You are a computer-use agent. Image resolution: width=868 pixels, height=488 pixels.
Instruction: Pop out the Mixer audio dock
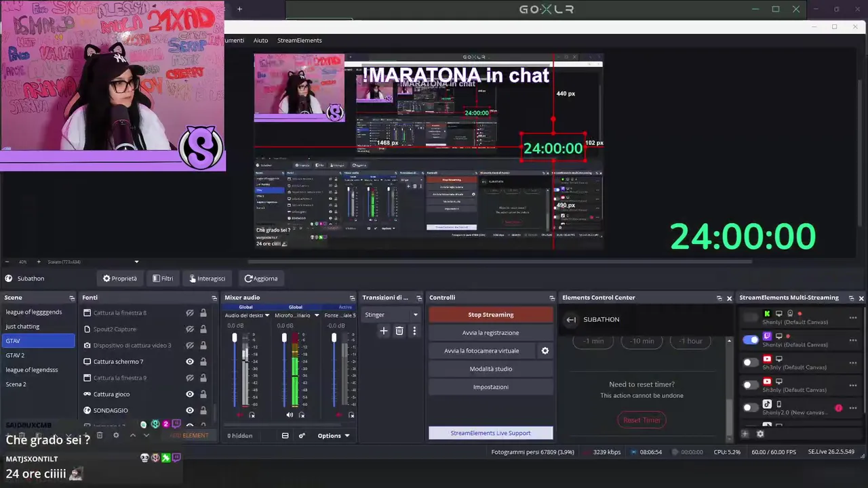pos(352,298)
